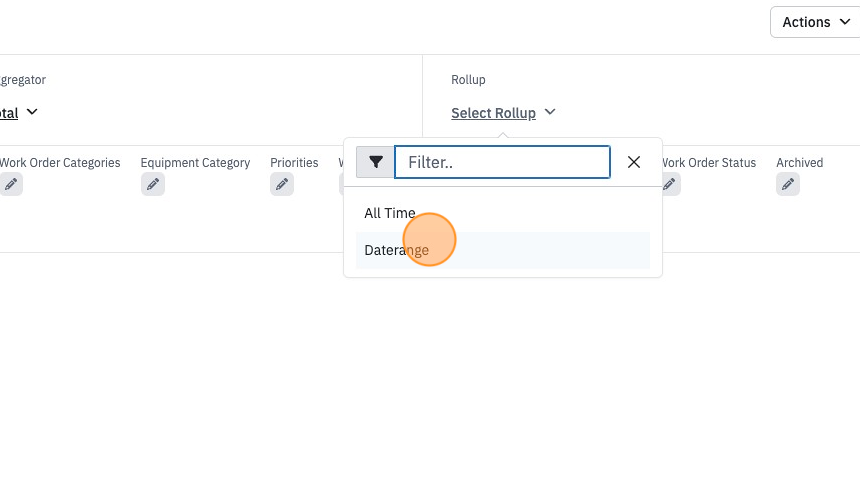Edit Work Order Categories via pencil icon
This screenshot has width=860, height=481.
11,184
